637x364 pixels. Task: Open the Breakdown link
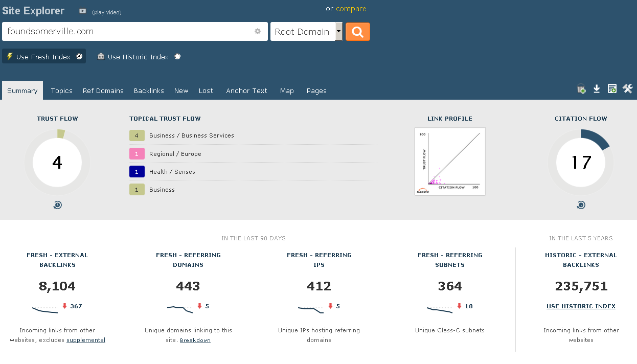click(195, 340)
